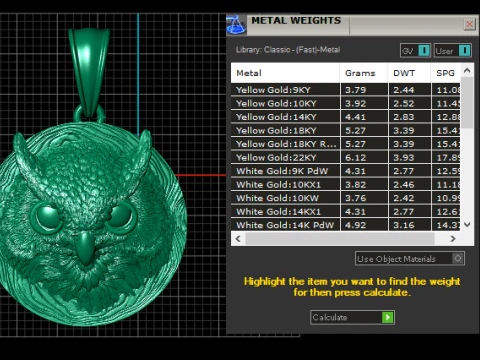Image resolution: width=480 pixels, height=360 pixels.
Task: Click the 2.46 DWT value
Action: tap(403, 184)
